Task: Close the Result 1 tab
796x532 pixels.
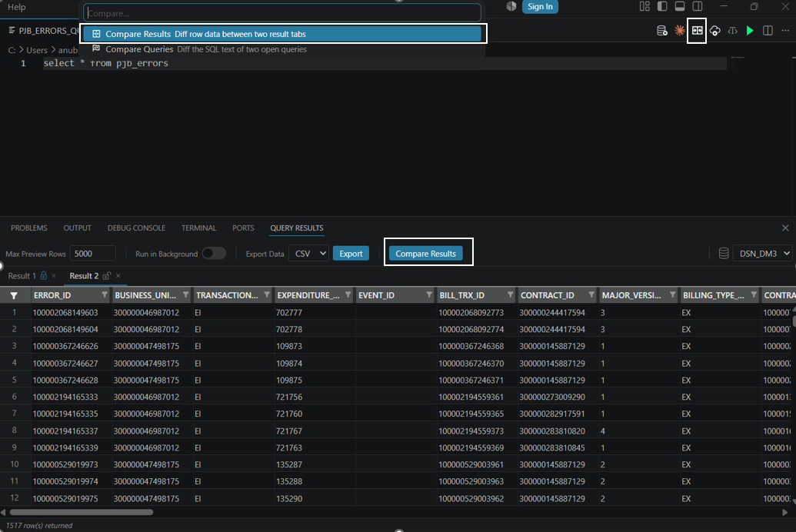Action: click(x=54, y=276)
